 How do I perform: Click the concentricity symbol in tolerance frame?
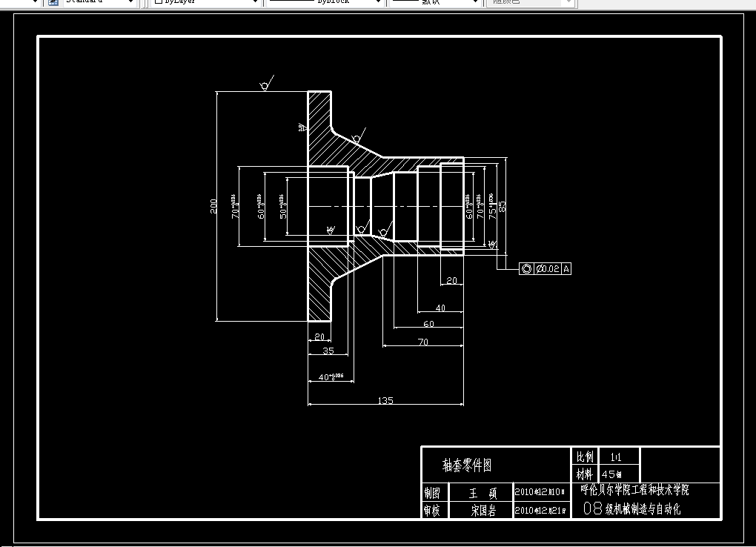point(526,268)
